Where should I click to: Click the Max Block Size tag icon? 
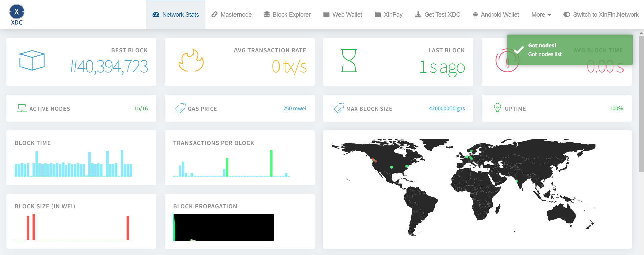point(339,108)
